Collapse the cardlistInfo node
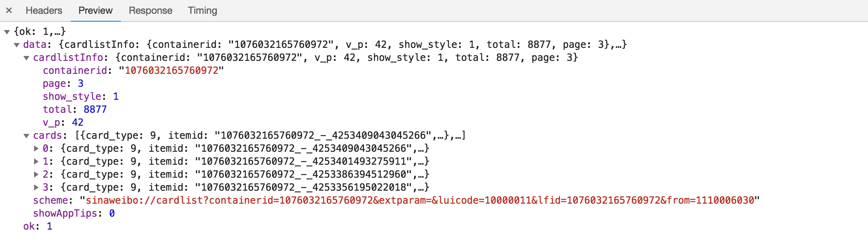This screenshot has width=868, height=241. tap(26, 58)
